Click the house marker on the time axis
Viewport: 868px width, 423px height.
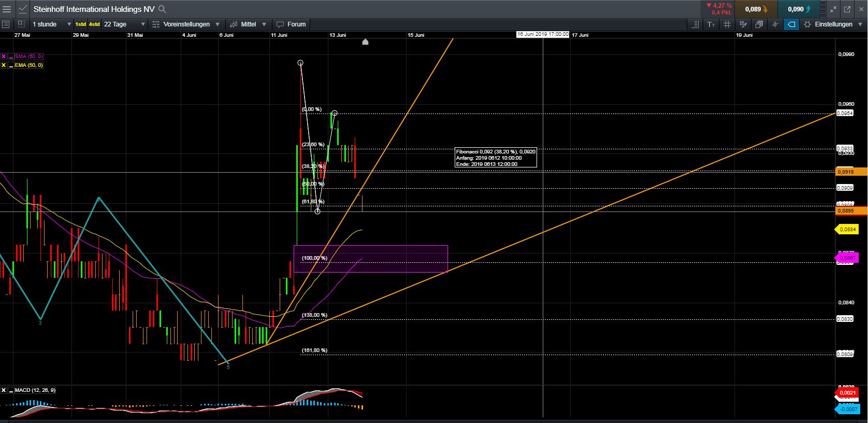coord(365,42)
